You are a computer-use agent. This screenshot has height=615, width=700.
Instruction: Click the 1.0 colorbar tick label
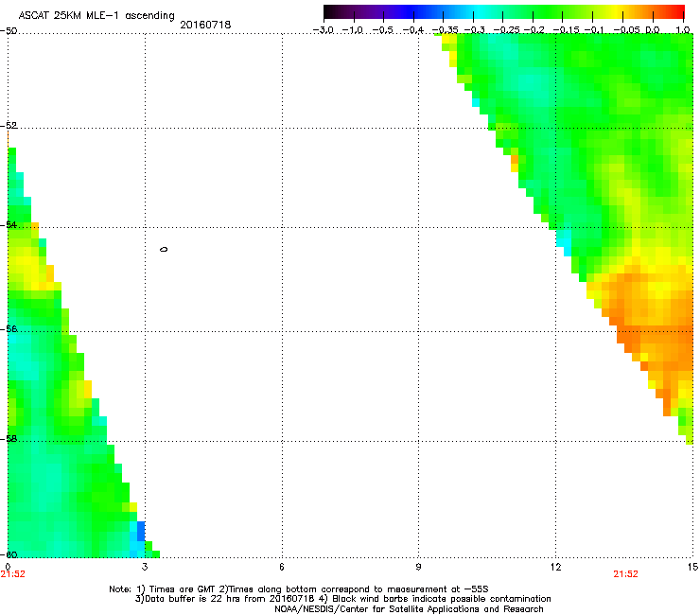coord(683,30)
